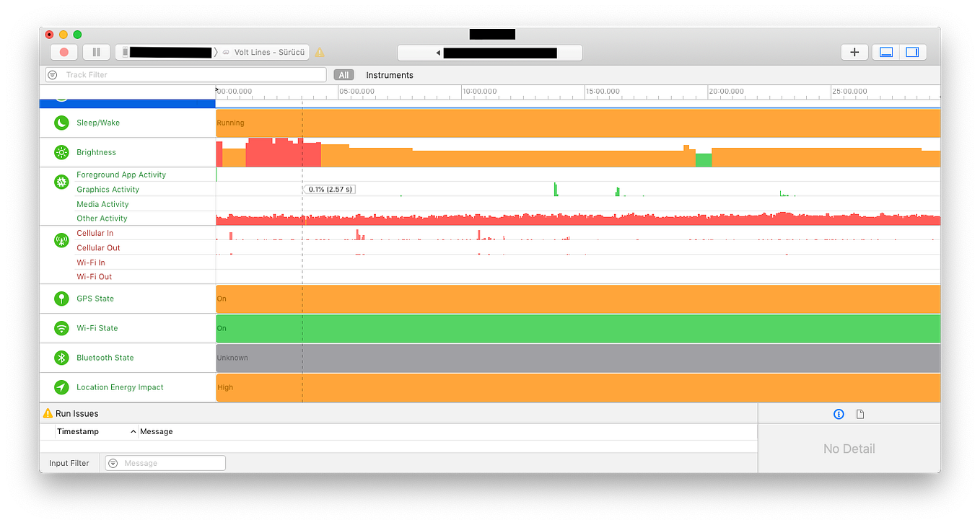Click the warning icon beside the target selector
The height and width of the screenshot is (525, 980).
(320, 52)
